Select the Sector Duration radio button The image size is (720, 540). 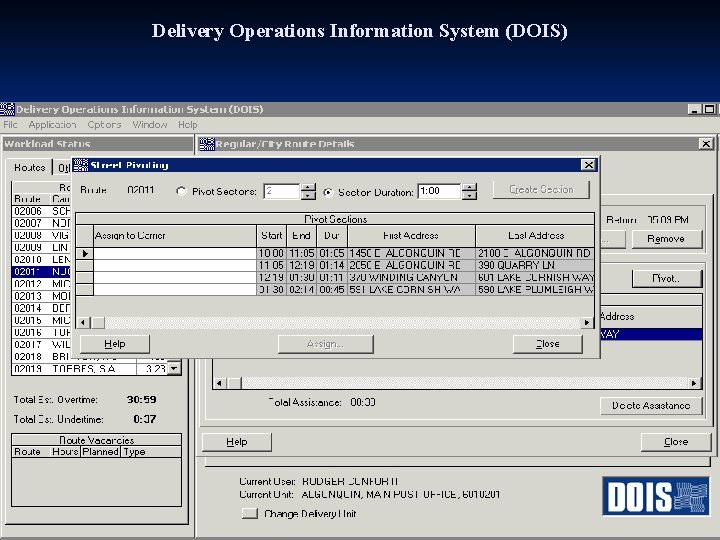coord(328,192)
